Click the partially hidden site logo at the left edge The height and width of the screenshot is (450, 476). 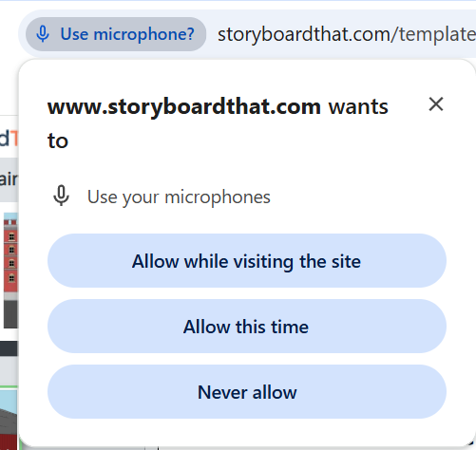tap(9, 139)
